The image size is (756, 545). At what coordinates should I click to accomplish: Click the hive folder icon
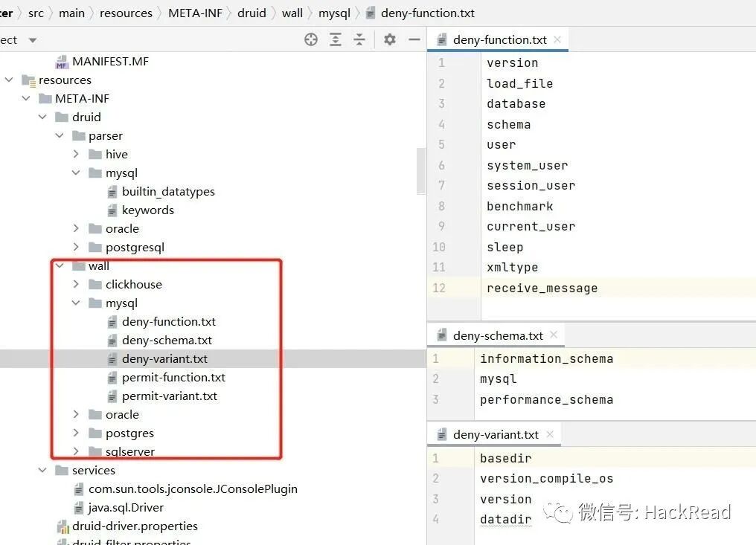point(95,154)
